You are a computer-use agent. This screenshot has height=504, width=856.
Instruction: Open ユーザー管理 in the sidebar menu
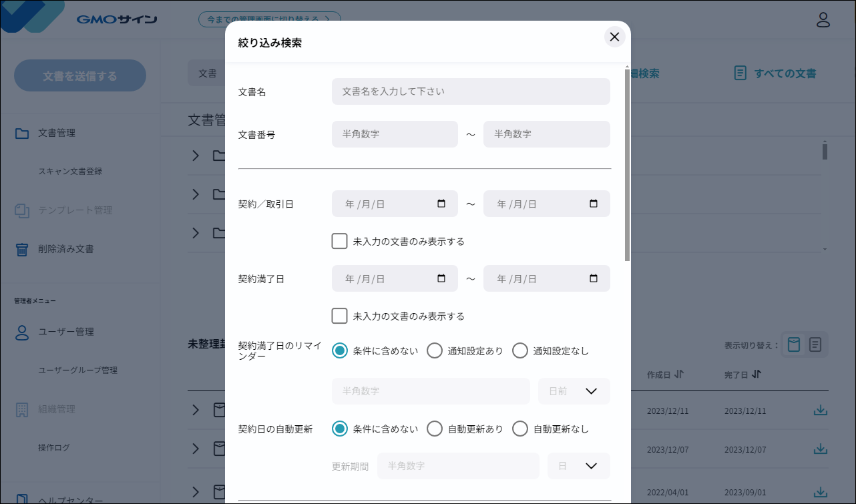(65, 332)
